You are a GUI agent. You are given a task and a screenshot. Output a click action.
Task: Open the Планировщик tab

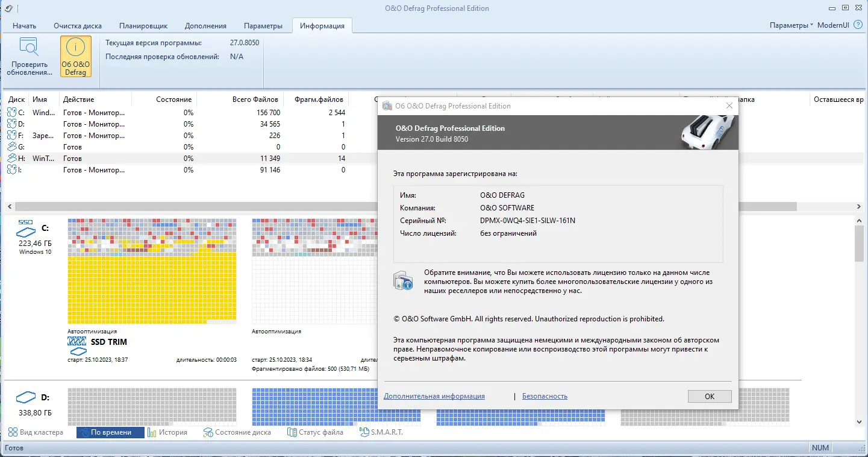(143, 26)
